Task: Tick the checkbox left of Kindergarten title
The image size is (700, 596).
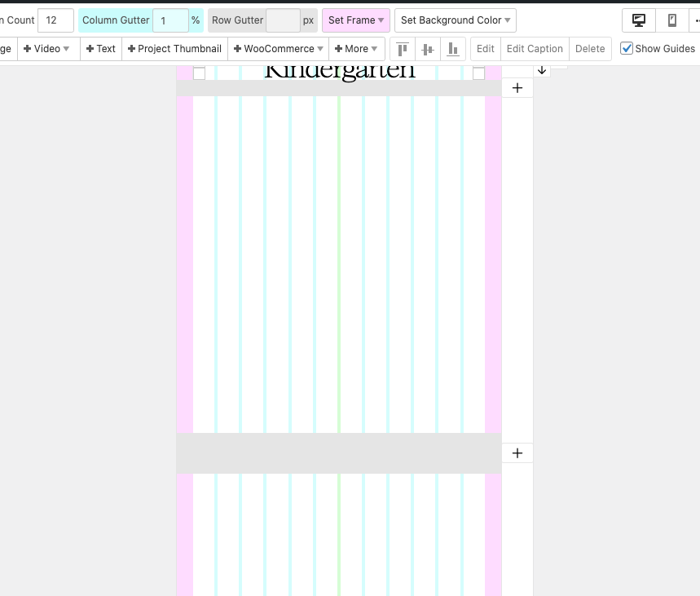Action: click(x=199, y=74)
